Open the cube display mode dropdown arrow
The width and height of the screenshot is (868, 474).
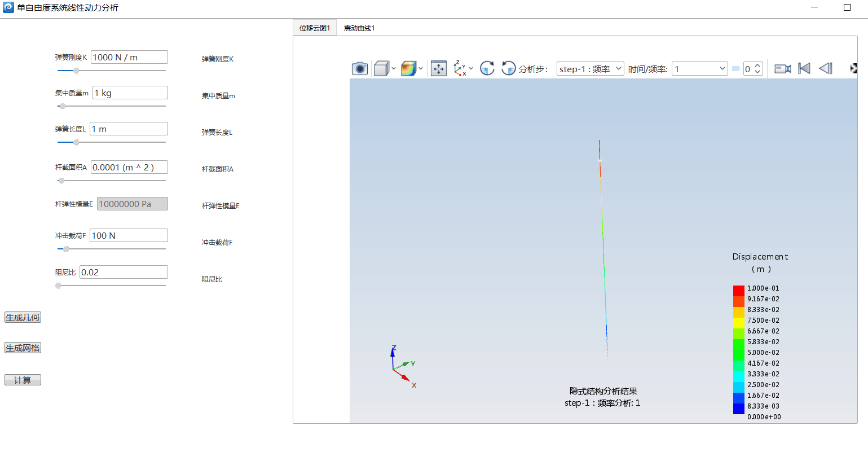(x=394, y=69)
